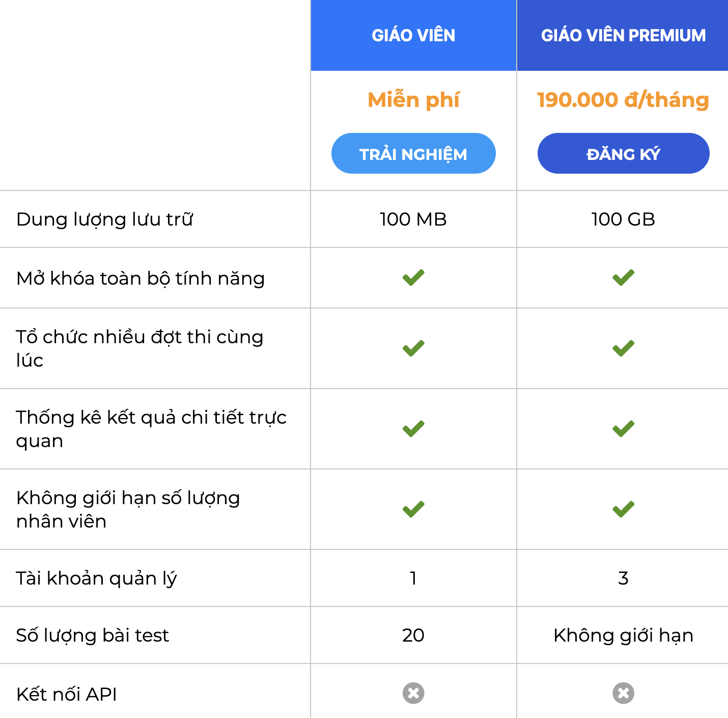This screenshot has height=718, width=728.
Task: Click Premium checkmark for Tổ chức nhiều đợt thi
Action: (x=623, y=348)
